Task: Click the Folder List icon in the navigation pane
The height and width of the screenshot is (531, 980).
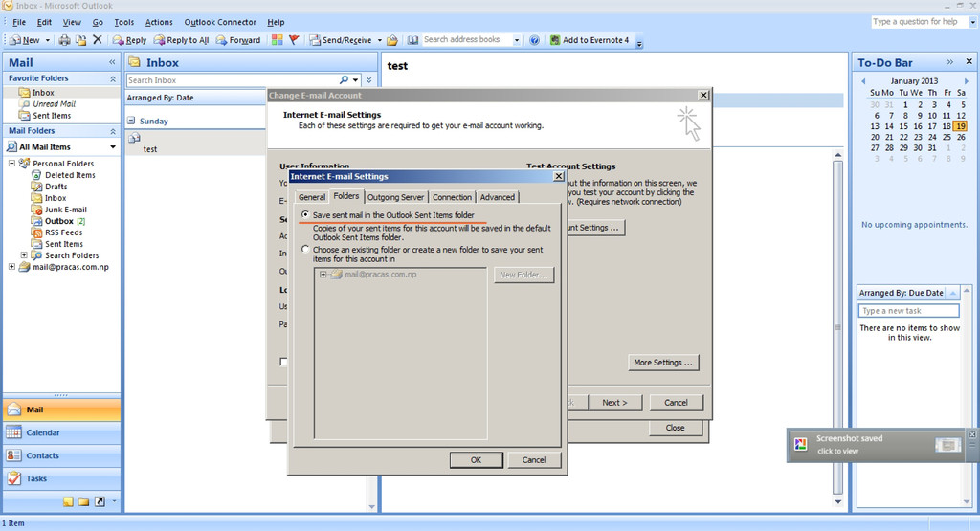Action: click(x=83, y=501)
